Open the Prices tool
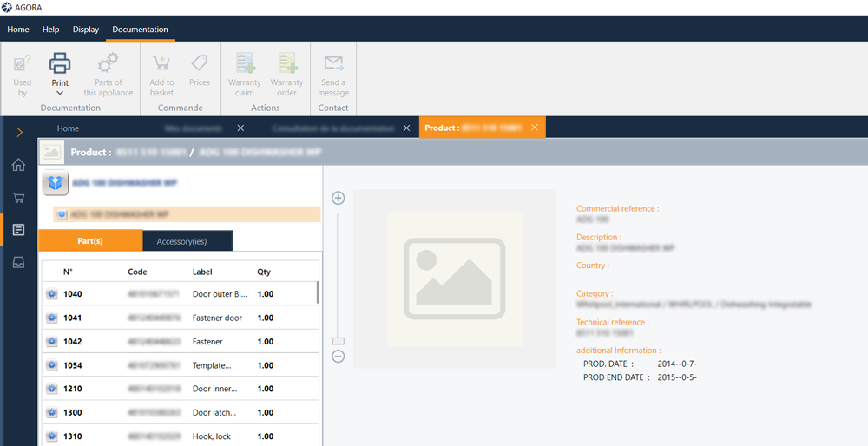 [x=200, y=63]
